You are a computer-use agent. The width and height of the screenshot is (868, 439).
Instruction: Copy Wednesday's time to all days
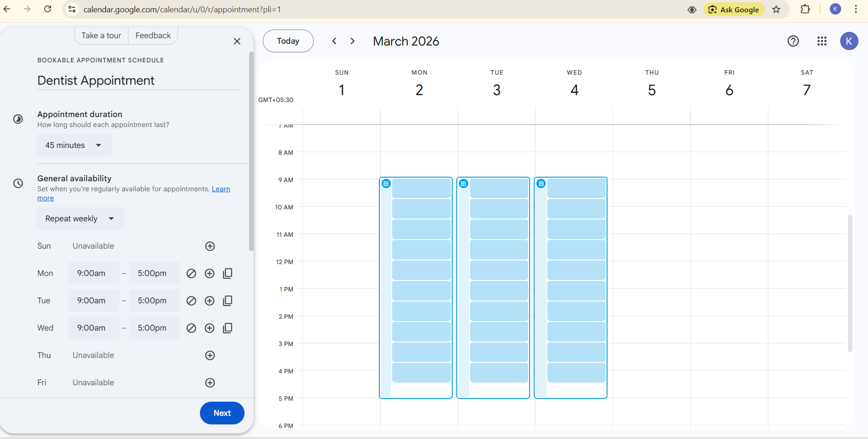228,328
